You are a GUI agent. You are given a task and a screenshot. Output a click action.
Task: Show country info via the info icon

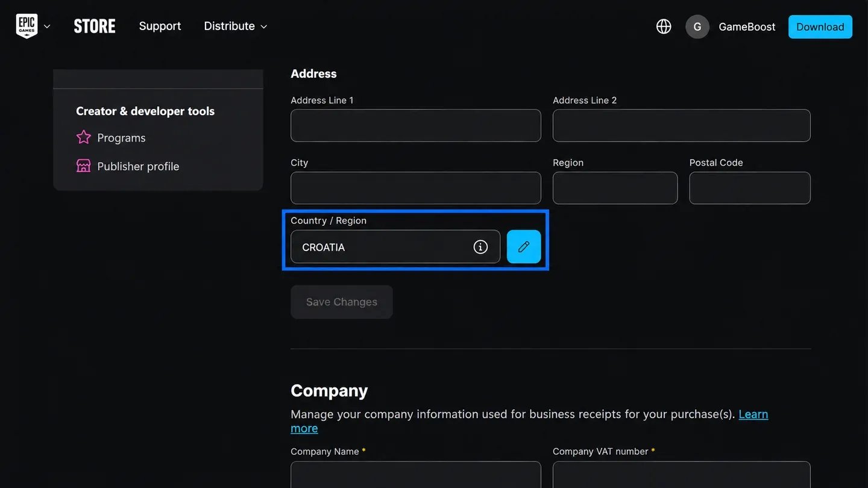pos(480,246)
